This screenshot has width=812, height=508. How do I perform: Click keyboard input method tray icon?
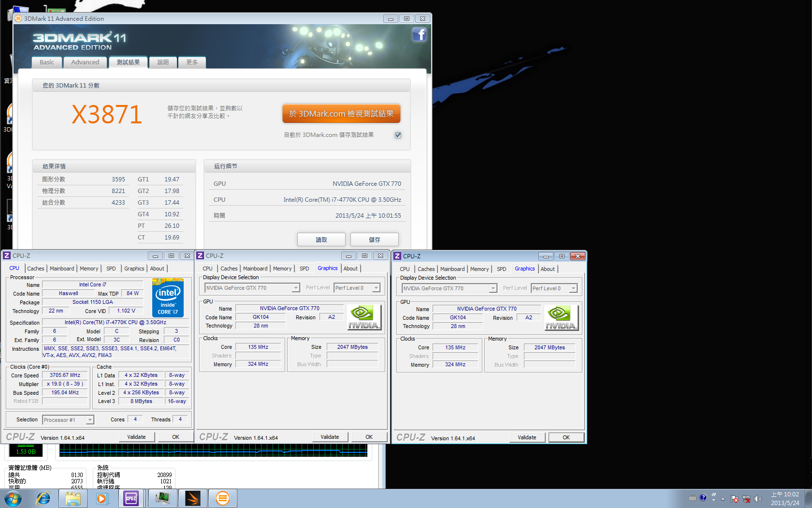[x=693, y=498]
